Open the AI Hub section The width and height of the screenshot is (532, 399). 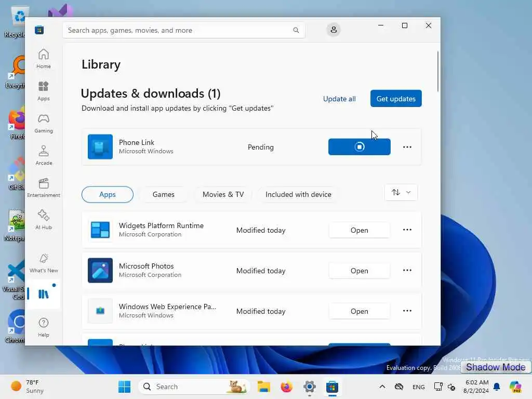[x=44, y=220]
